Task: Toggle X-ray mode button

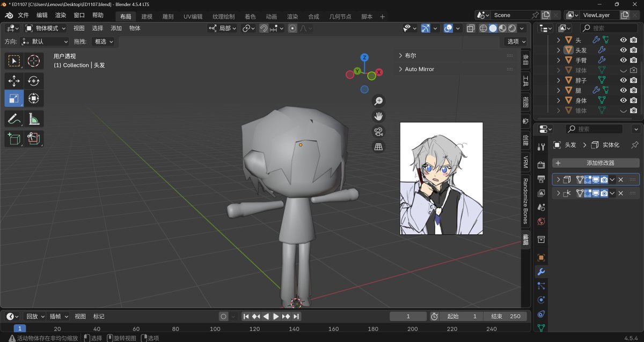Action: click(470, 28)
